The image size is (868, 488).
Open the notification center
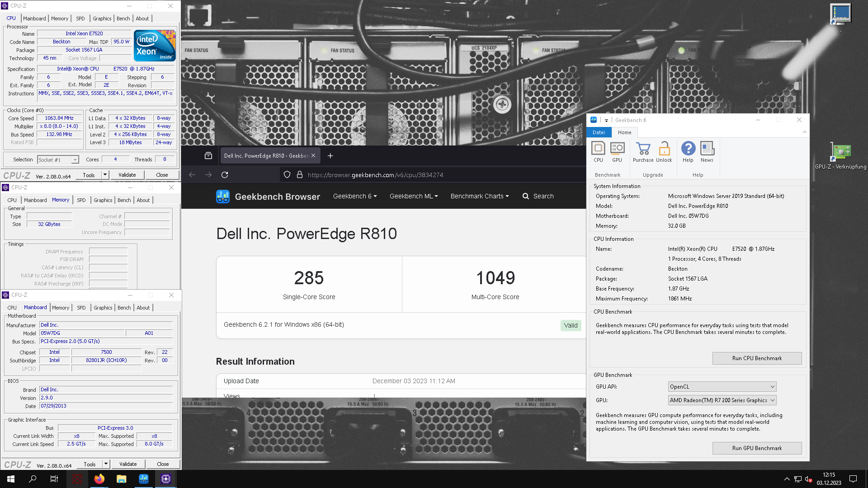coord(853,479)
